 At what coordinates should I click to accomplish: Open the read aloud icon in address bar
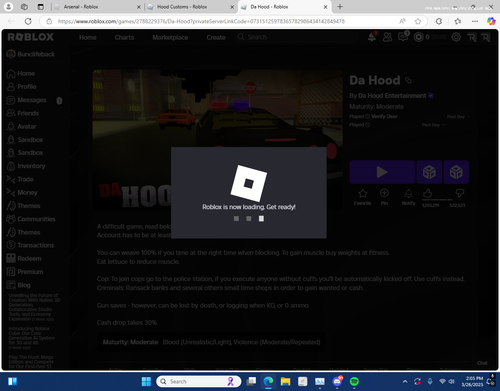tap(402, 21)
